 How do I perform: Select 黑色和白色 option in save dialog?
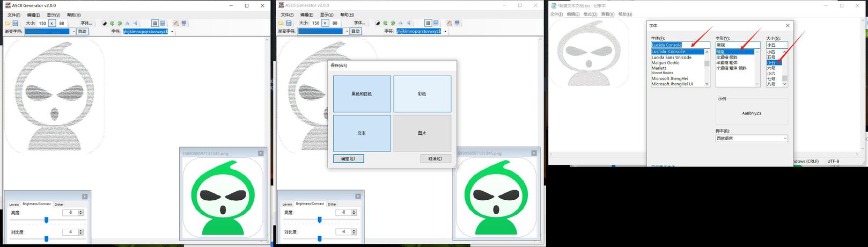(x=362, y=94)
